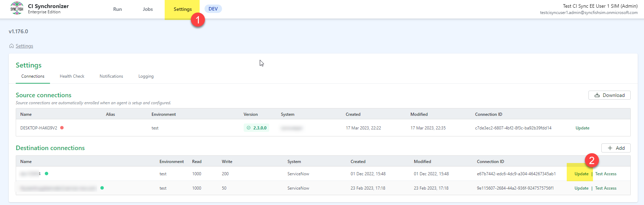This screenshot has width=644, height=205.
Task: Click created date 17 Mar 2023, 22:22
Action: (x=363, y=128)
